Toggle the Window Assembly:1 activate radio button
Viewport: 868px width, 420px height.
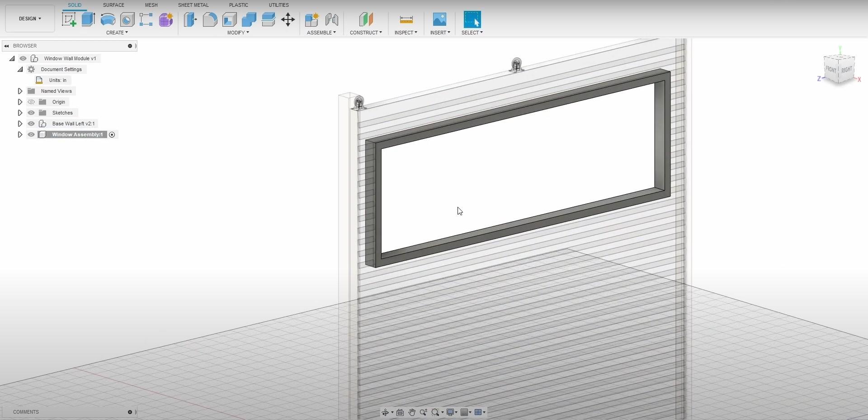coord(112,134)
